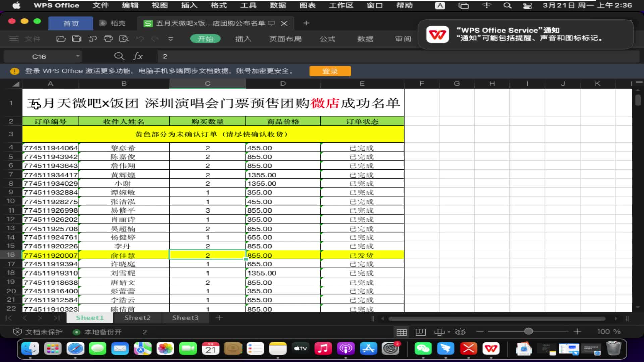The width and height of the screenshot is (644, 362).
Task: Click the zoom in plus button
Action: (x=577, y=332)
